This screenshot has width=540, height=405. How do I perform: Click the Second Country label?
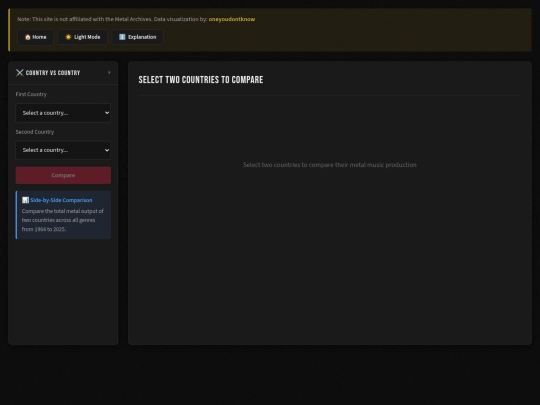tap(35, 132)
